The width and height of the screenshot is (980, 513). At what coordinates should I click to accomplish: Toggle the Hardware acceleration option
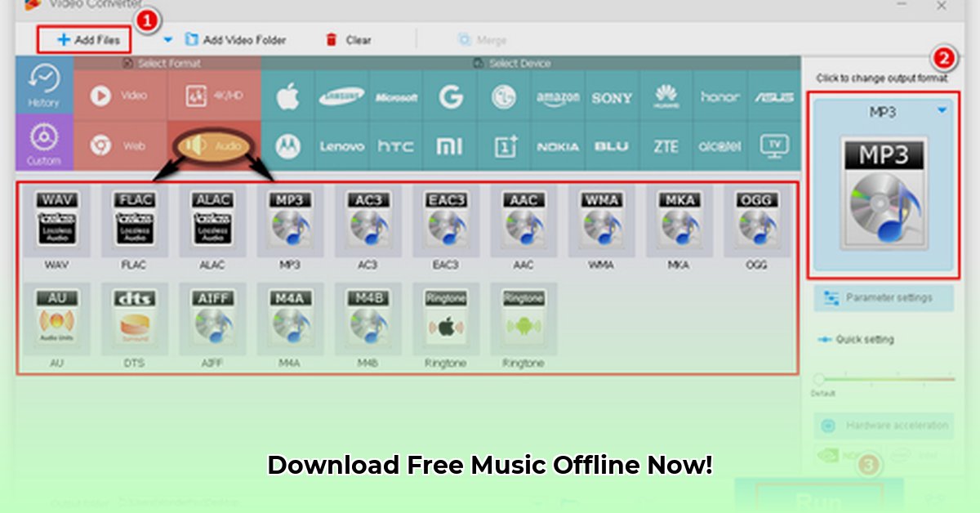click(x=884, y=426)
